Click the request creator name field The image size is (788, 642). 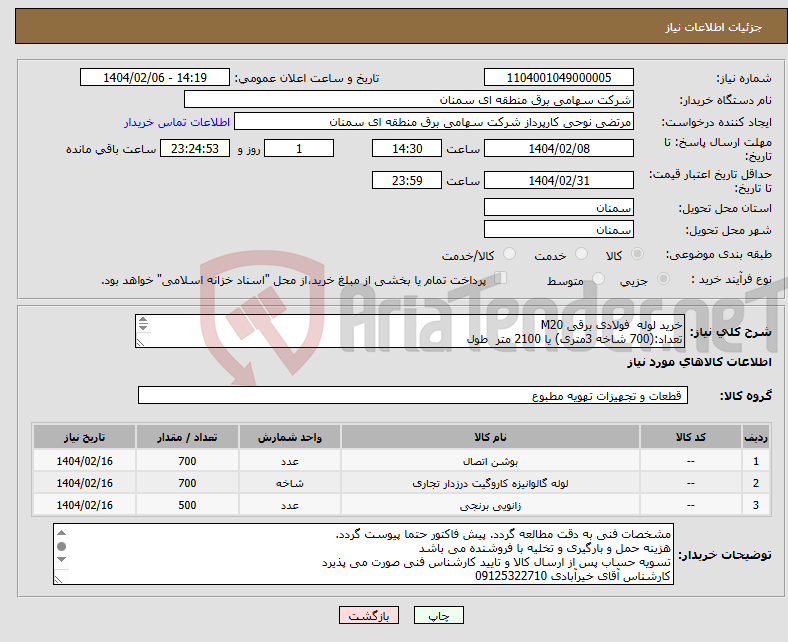click(434, 122)
